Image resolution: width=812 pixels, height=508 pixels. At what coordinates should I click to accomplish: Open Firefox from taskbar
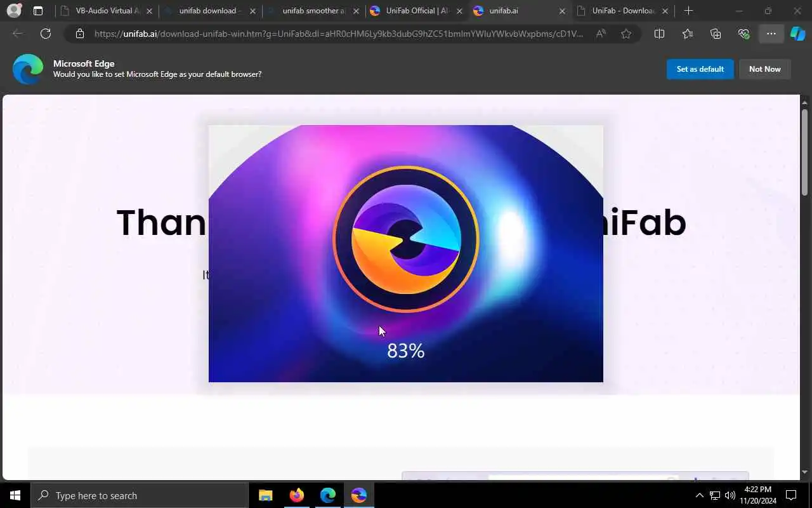point(296,495)
